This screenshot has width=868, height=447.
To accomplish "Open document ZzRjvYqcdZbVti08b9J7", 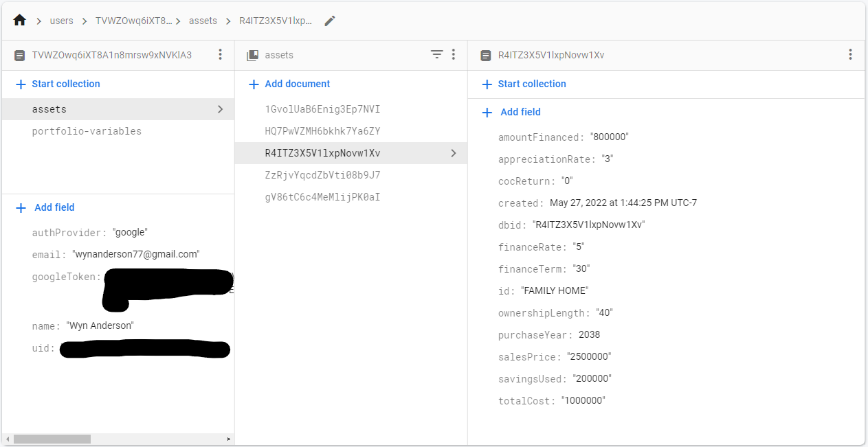I will tap(350, 175).
